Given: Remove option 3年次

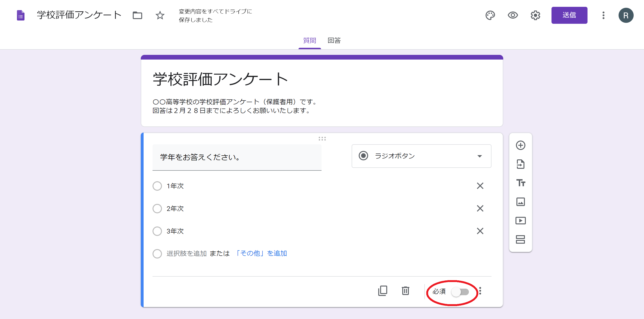Looking at the screenshot, I should (480, 231).
